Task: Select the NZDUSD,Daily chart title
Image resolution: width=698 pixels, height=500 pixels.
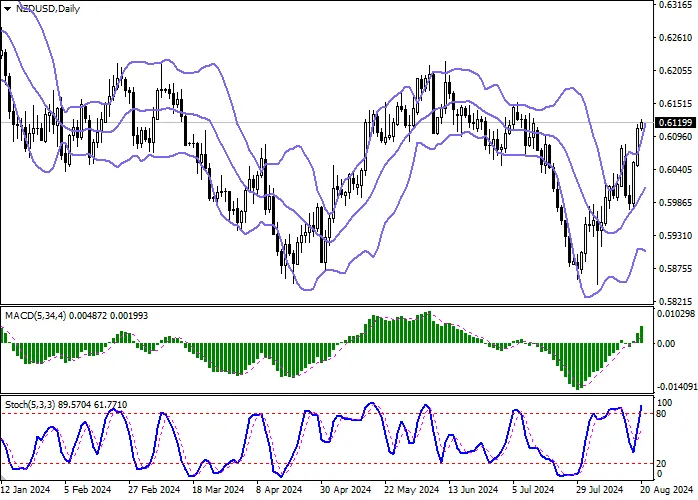Action: [x=48, y=8]
